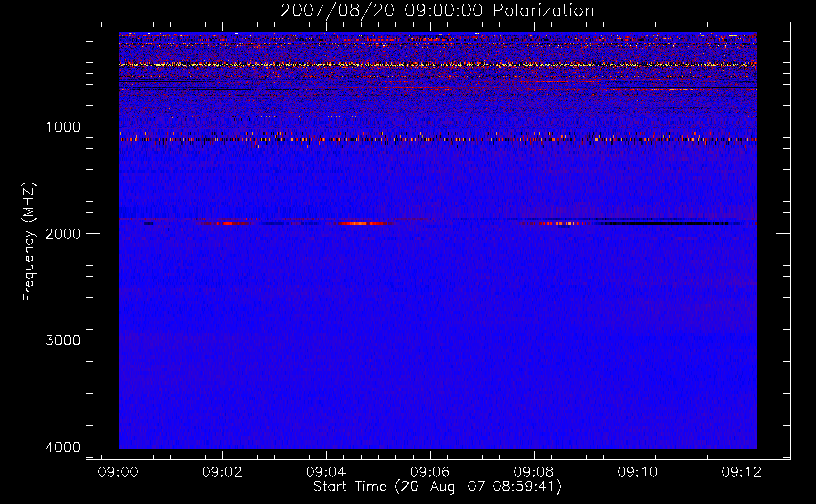Click the 09:06 time tick label
816x504 pixels.
[x=430, y=472]
